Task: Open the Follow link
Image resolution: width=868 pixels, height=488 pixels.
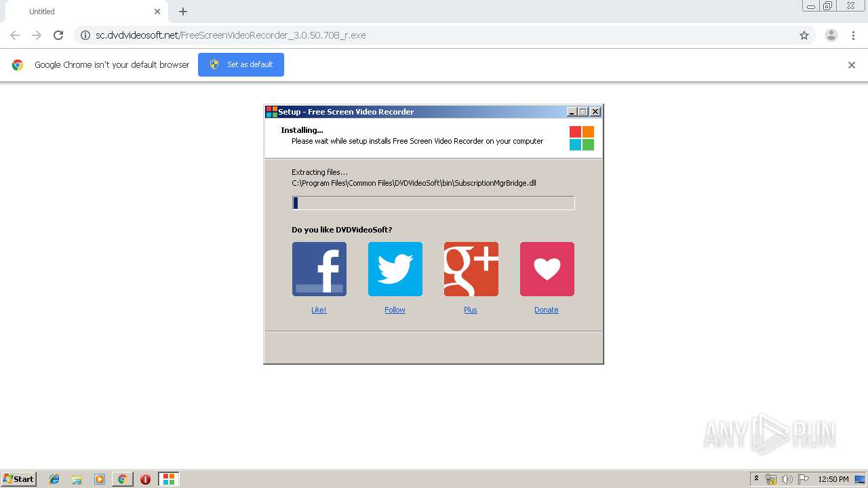Action: (x=395, y=310)
